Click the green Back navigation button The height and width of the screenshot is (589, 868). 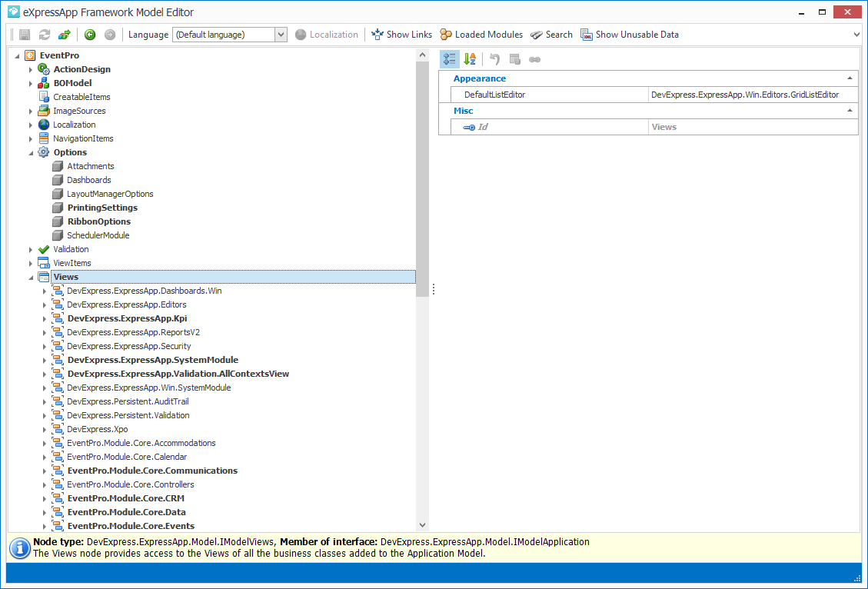(x=90, y=35)
